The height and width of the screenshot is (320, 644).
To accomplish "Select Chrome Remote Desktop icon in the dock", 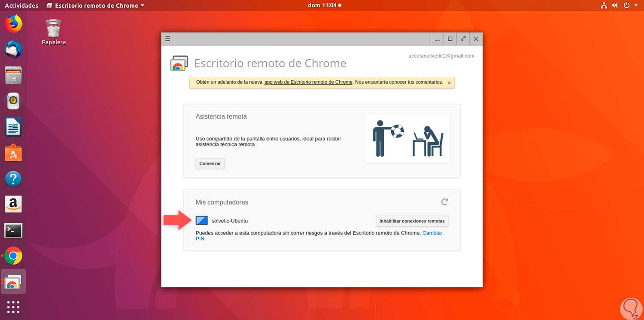I will coord(13,282).
